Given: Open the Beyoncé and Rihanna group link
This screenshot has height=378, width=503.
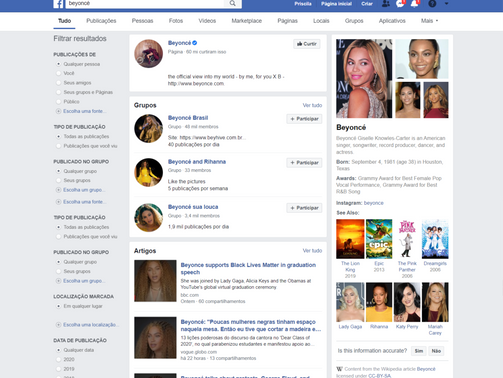Looking at the screenshot, I should coord(197,162).
